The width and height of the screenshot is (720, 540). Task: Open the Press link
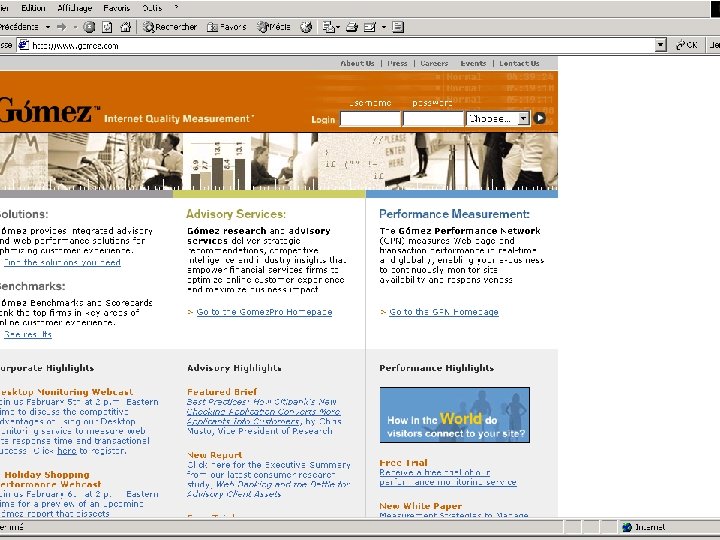[397, 63]
